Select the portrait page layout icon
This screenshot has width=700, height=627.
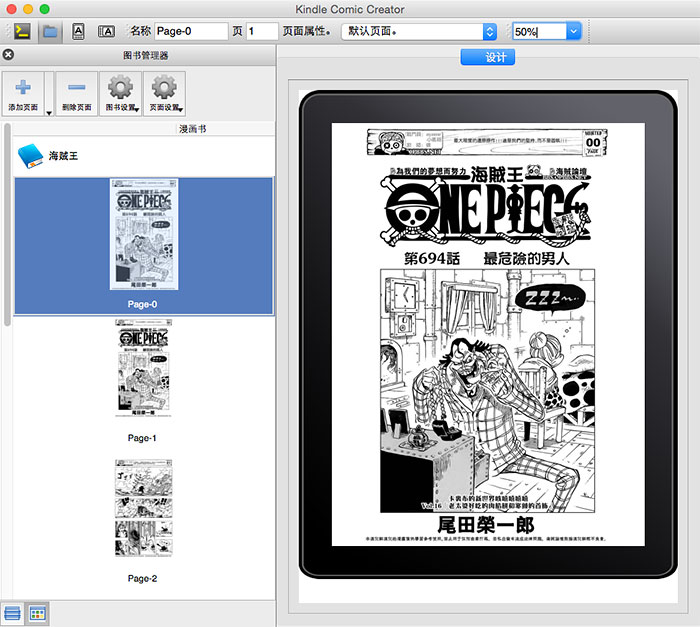tap(78, 31)
